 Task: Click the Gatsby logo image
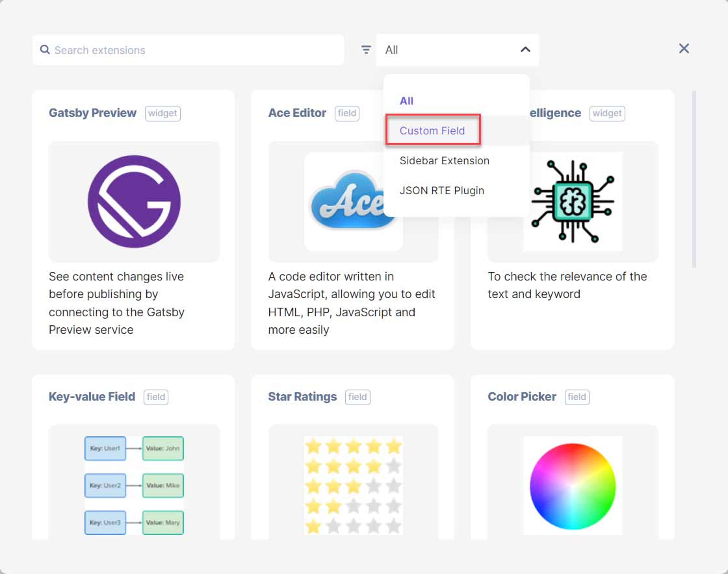click(134, 202)
